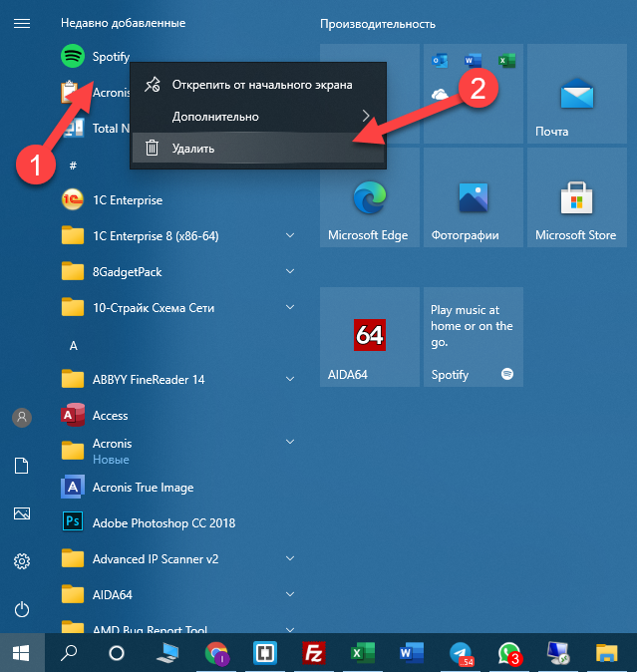Open Word from taskbar
The width and height of the screenshot is (637, 672).
point(412,653)
